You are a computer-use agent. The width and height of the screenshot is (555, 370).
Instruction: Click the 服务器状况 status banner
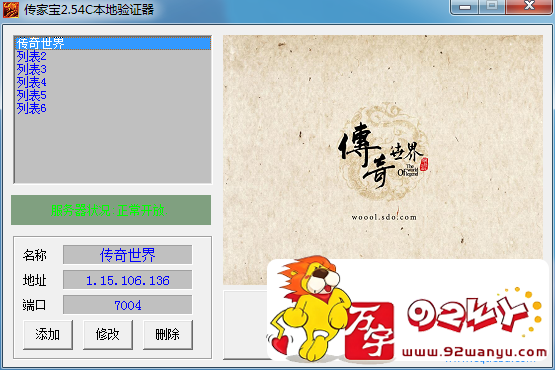point(111,210)
